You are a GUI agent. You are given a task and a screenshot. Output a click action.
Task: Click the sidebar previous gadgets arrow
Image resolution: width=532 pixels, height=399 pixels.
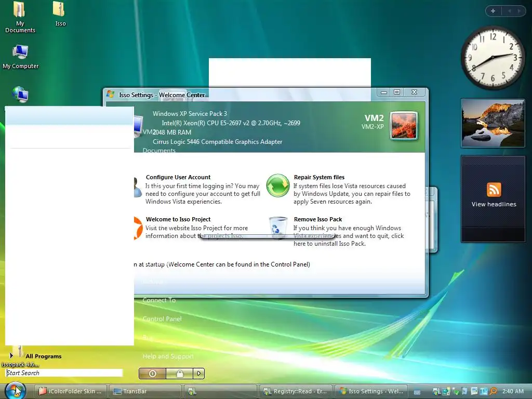click(x=509, y=11)
